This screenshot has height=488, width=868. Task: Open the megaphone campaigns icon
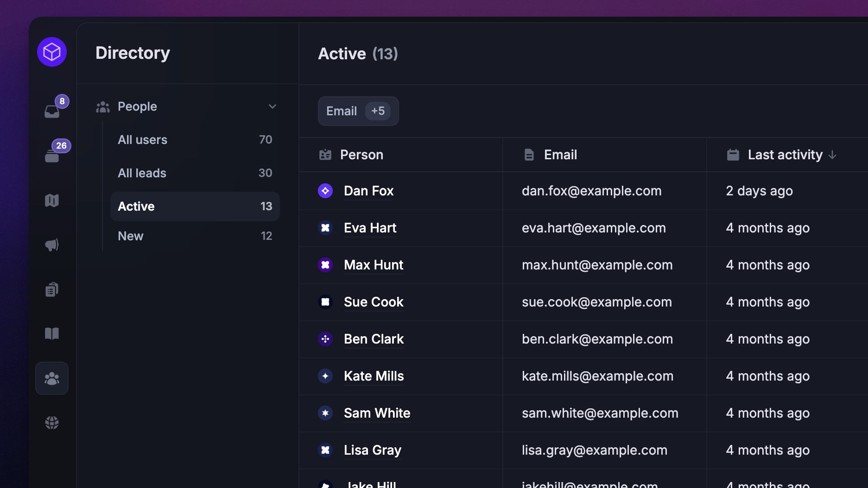52,245
